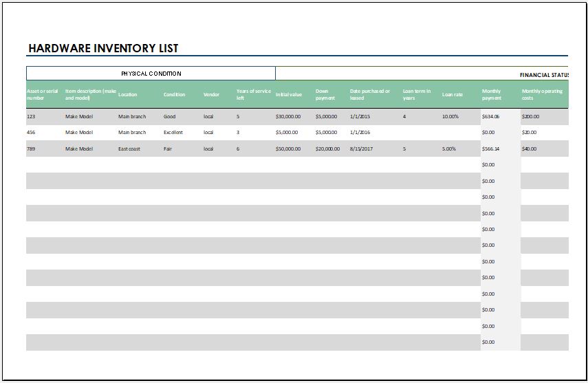The image size is (588, 383).
Task: Click monthly payment $634.06
Action: click(x=490, y=117)
